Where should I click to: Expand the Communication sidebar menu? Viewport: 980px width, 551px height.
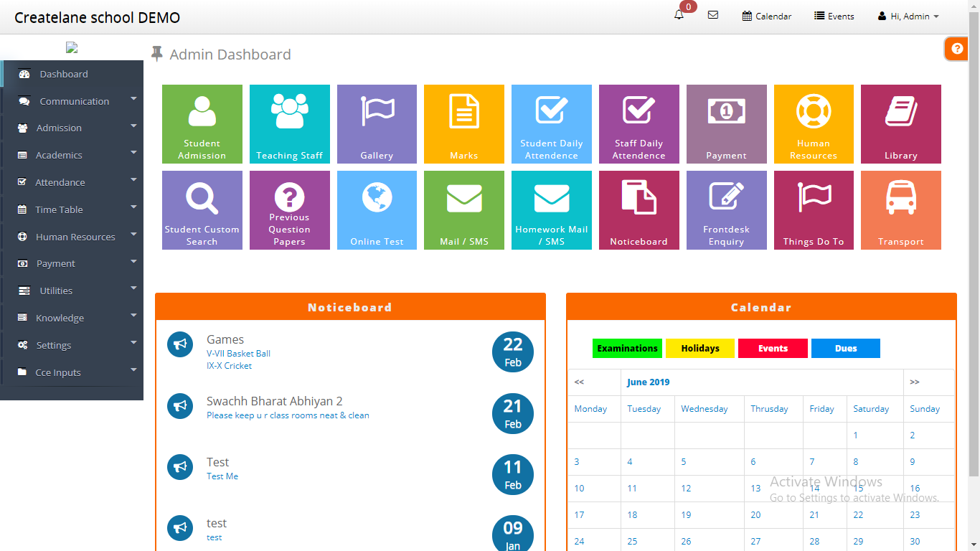[x=75, y=101]
